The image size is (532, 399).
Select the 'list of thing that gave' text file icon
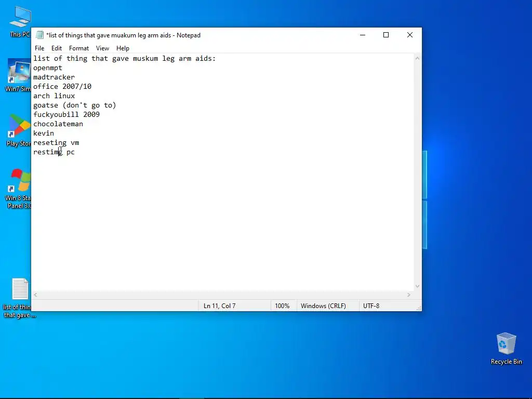tap(19, 298)
